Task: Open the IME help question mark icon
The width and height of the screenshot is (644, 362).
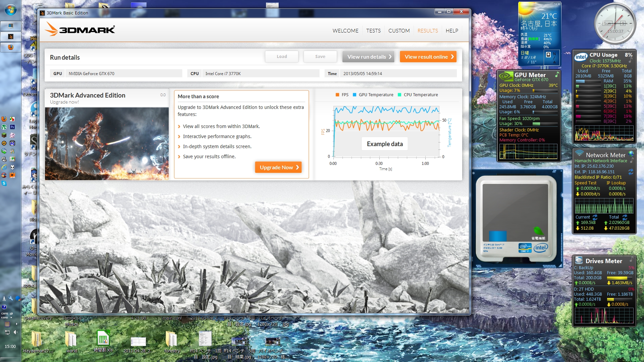Action: [x=4, y=307]
